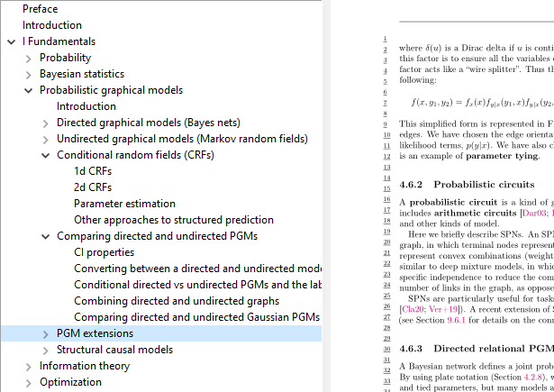Image resolution: width=554 pixels, height=392 pixels.
Task: Open the Section 4.2.8 cross-reference link
Action: point(533,378)
